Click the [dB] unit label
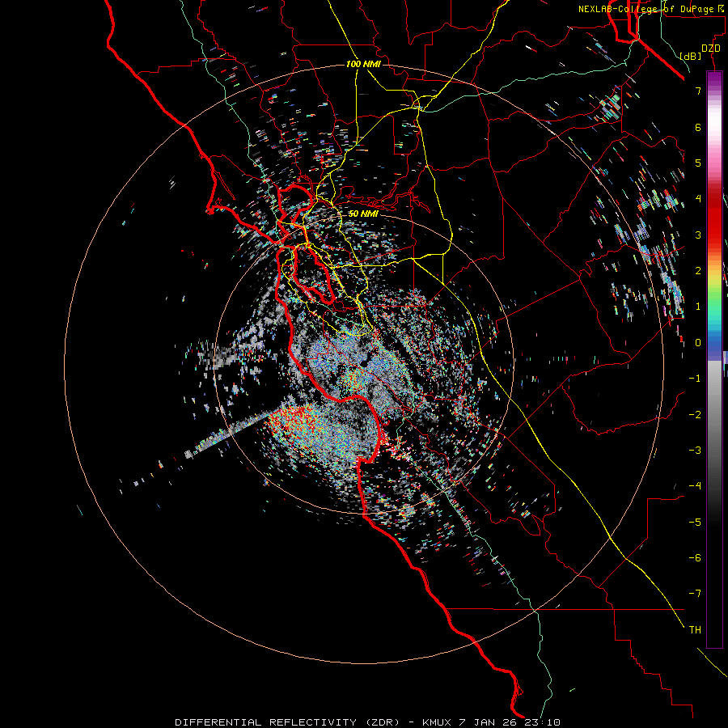This screenshot has width=728, height=728. click(691, 56)
